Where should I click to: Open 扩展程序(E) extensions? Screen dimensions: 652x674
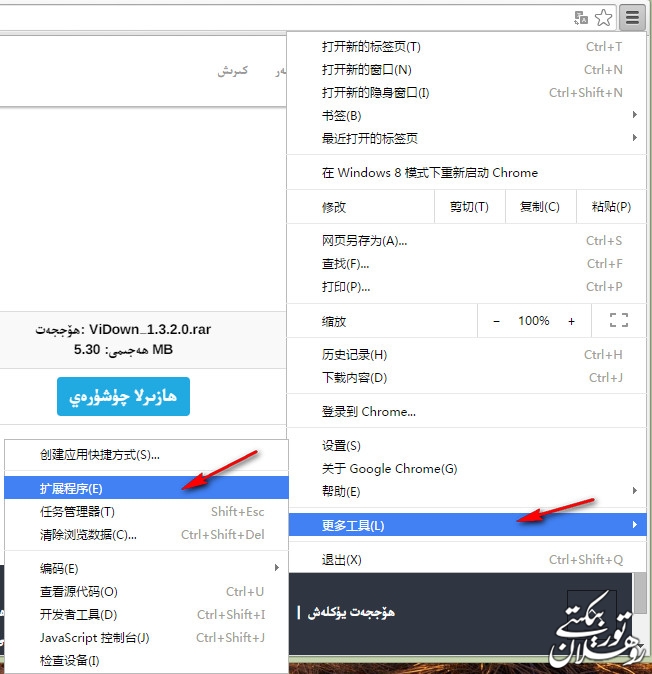point(146,488)
